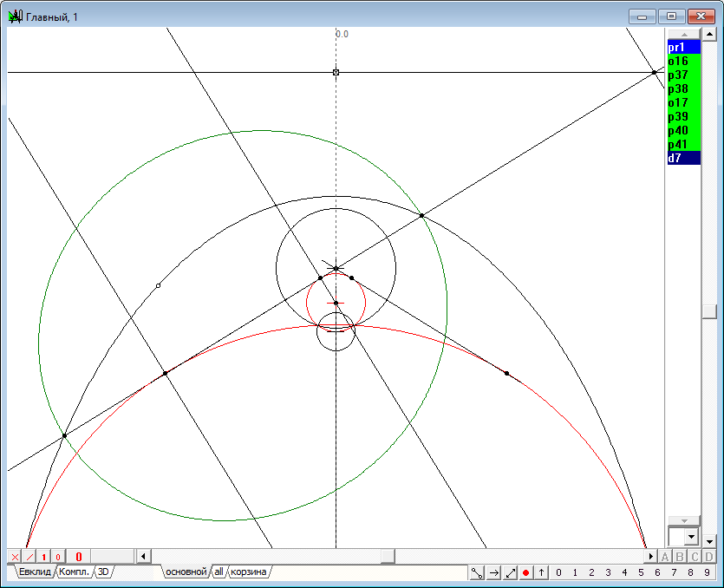Viewport: 724px width, 588px height.
Task: Click the small red 0 button
Action: [58, 557]
